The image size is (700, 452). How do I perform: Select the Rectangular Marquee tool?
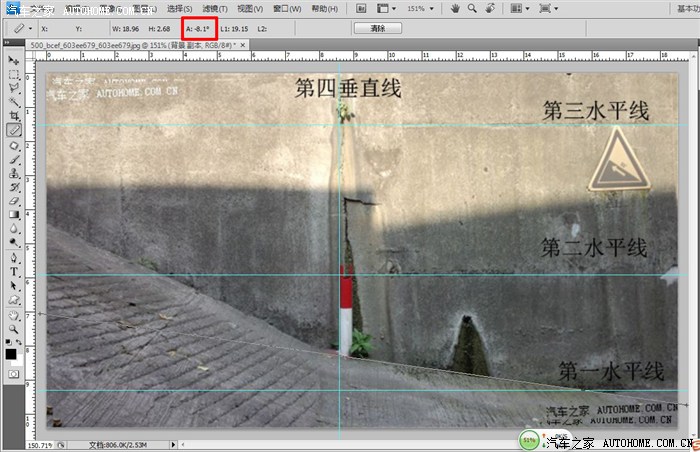tap(14, 74)
